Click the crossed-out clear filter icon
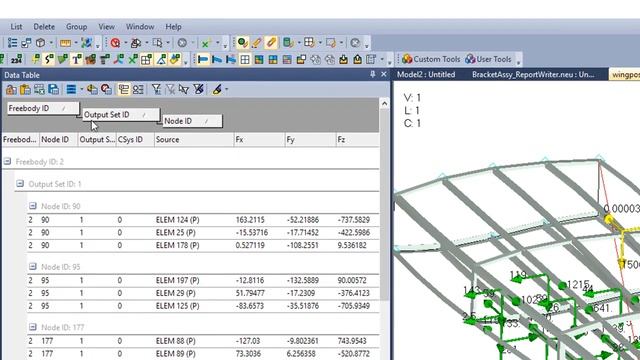This screenshot has width=640, height=360. (x=198, y=89)
